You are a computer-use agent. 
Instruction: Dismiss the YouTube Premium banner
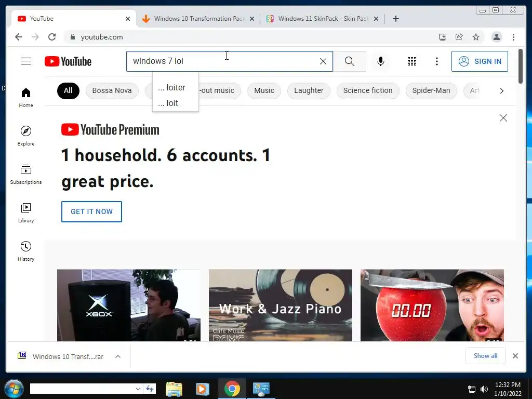tap(503, 118)
